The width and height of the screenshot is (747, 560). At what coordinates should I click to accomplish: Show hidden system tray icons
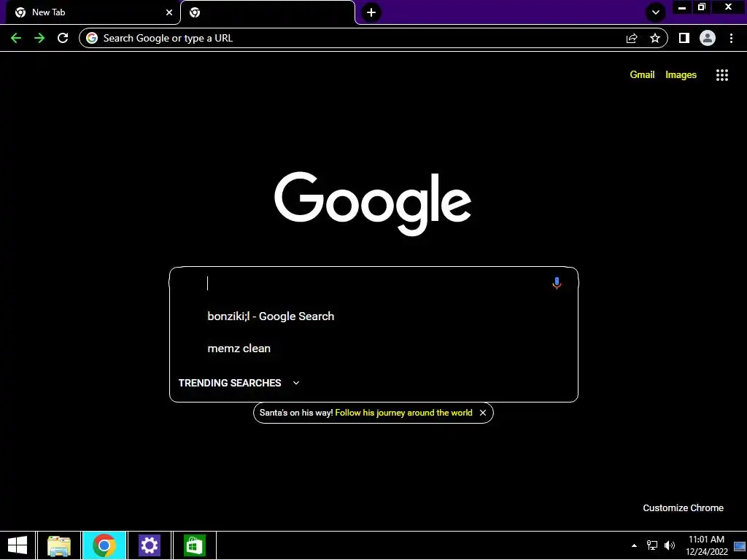[634, 545]
